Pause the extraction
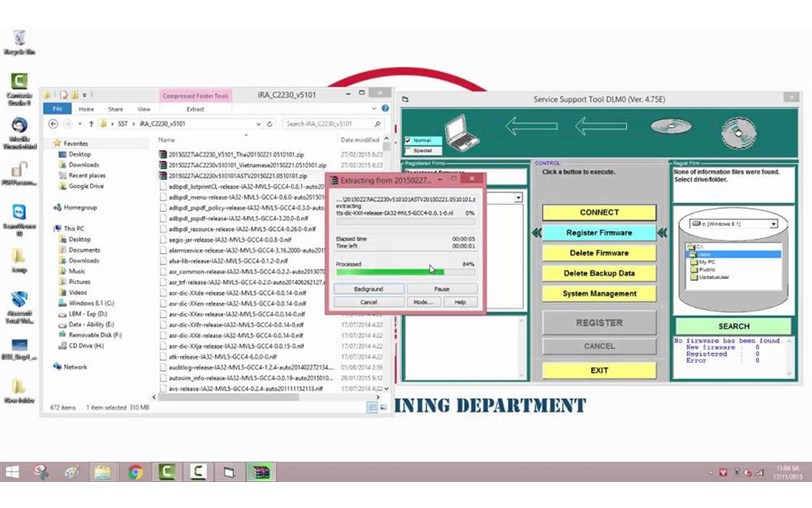The image size is (812, 508). 442,289
